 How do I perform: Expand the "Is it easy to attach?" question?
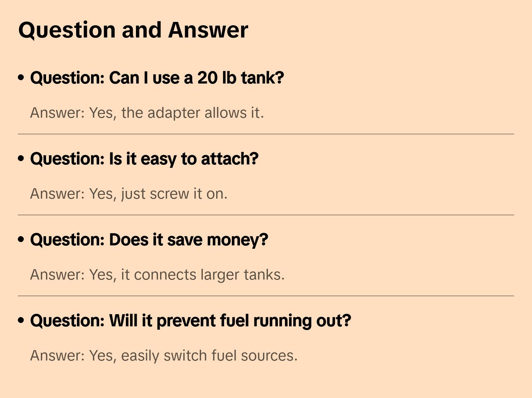coord(144,159)
